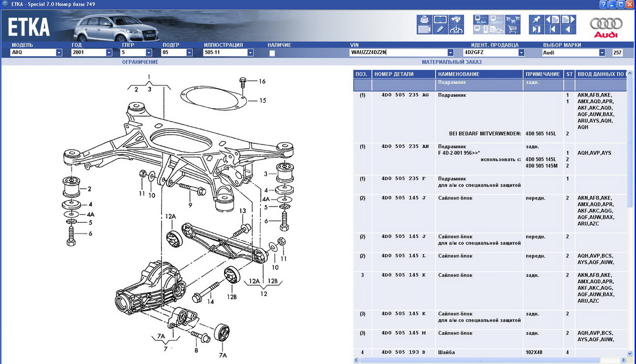Open the single shopping cart icon
636x364 pixels.
click(x=512, y=30)
